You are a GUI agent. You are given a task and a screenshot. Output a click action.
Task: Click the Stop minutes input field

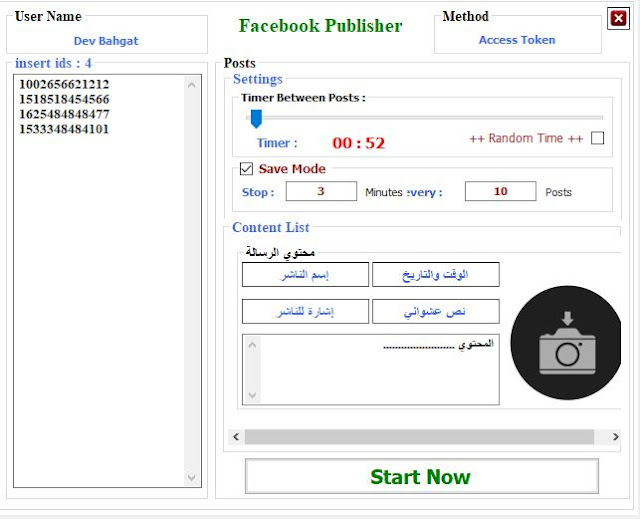pos(321,191)
